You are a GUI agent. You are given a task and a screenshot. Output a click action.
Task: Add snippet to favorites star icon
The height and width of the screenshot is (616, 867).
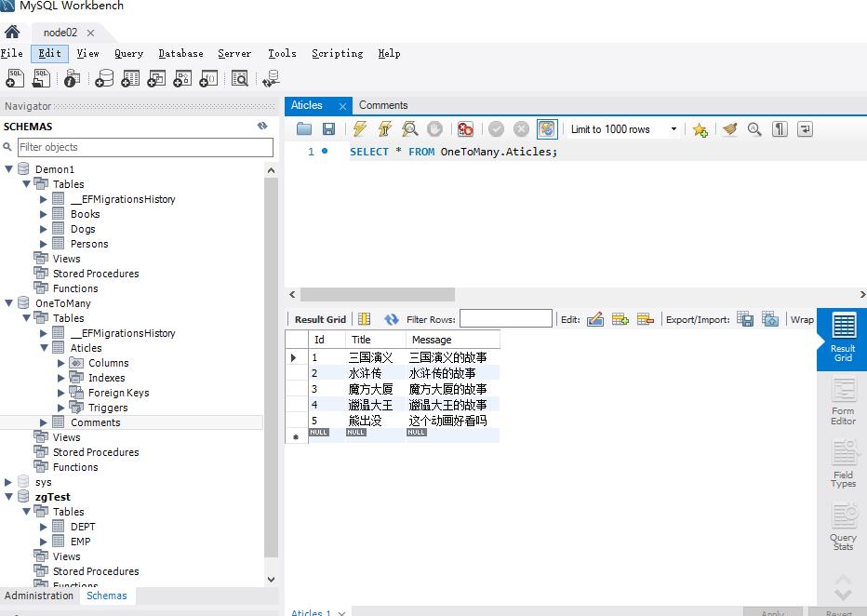pos(700,130)
